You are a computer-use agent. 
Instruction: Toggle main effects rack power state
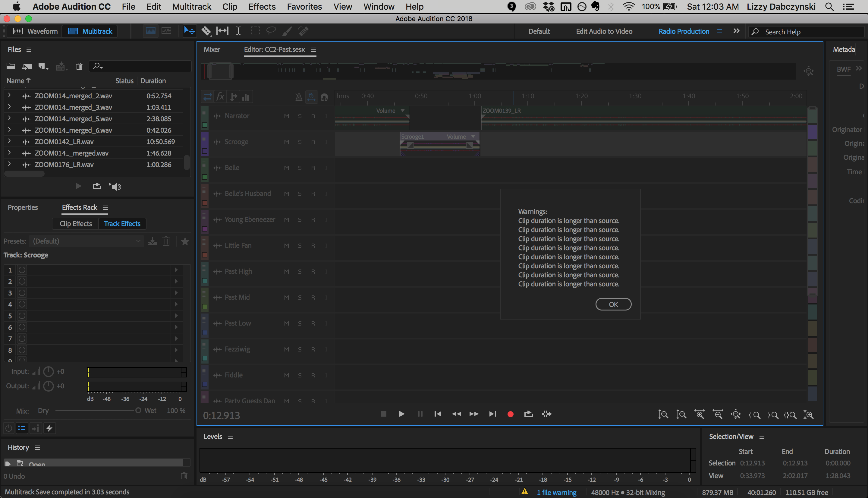click(x=8, y=428)
